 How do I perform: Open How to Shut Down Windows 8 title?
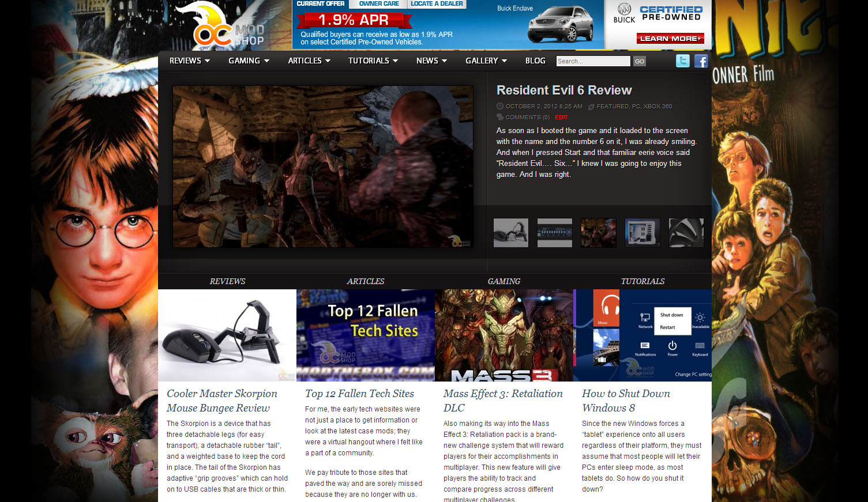[626, 401]
